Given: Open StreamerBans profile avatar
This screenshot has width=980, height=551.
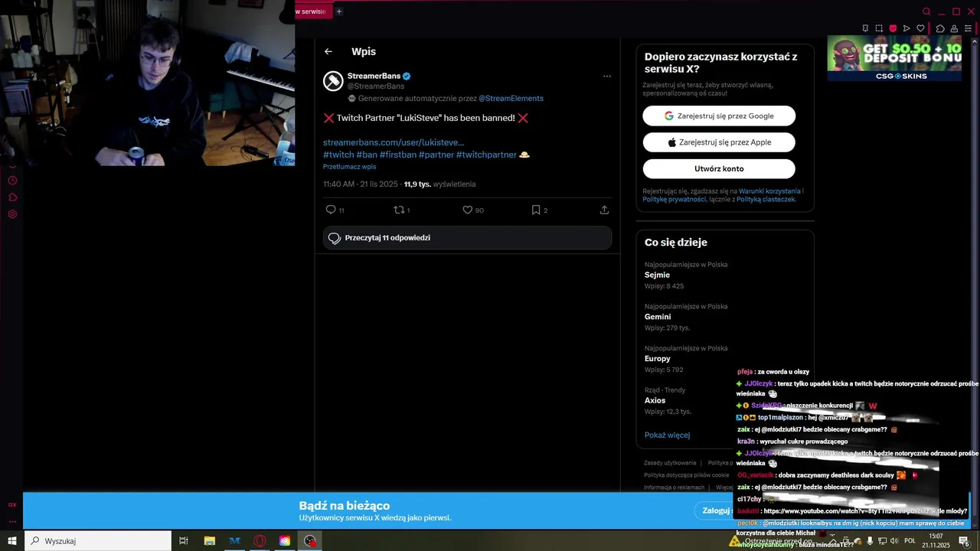Looking at the screenshot, I should click(333, 81).
